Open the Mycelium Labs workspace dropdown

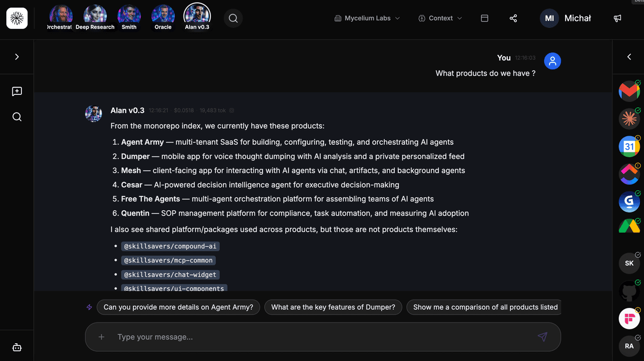tap(367, 18)
